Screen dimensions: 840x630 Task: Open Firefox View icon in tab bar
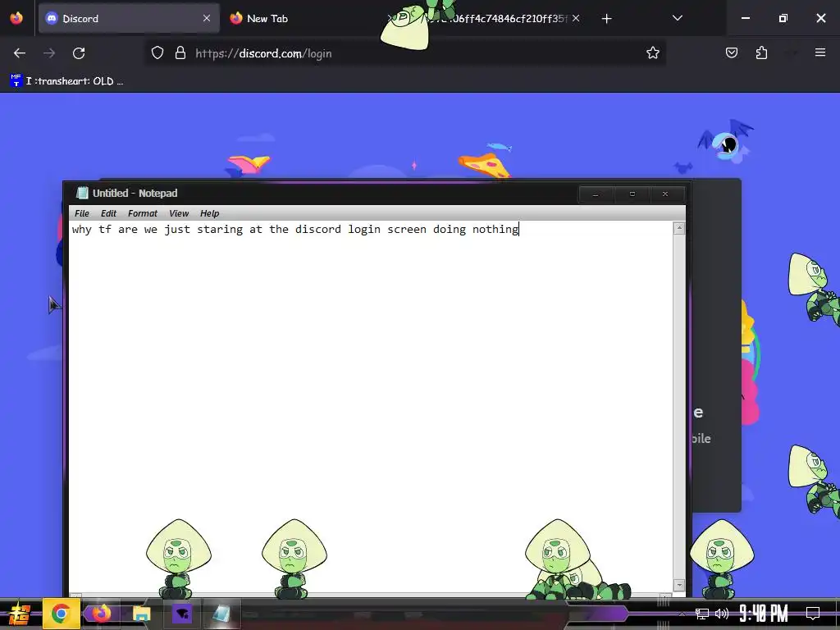(x=16, y=18)
